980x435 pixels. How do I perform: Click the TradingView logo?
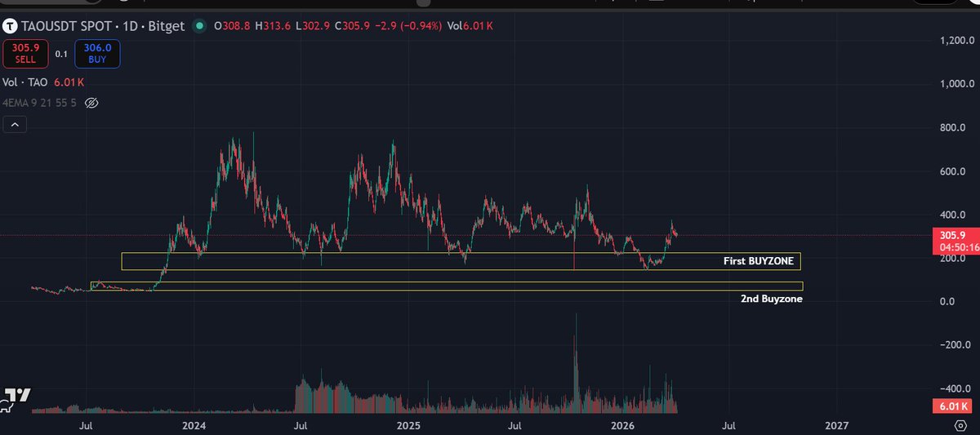(x=16, y=400)
